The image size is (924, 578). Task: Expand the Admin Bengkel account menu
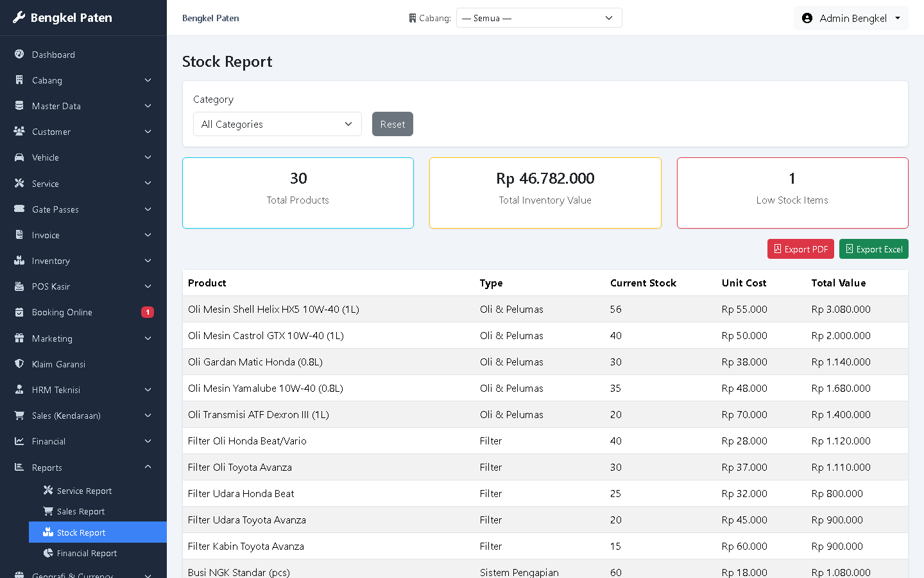pos(851,18)
